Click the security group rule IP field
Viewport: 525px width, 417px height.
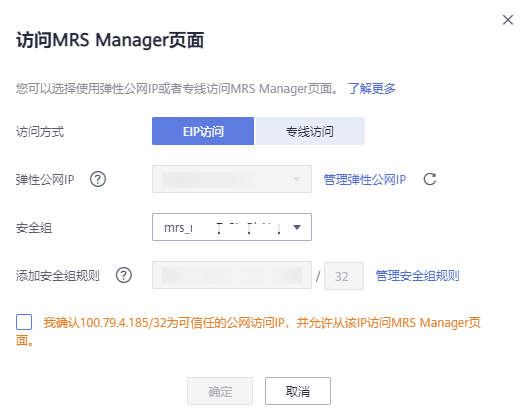[232, 275]
